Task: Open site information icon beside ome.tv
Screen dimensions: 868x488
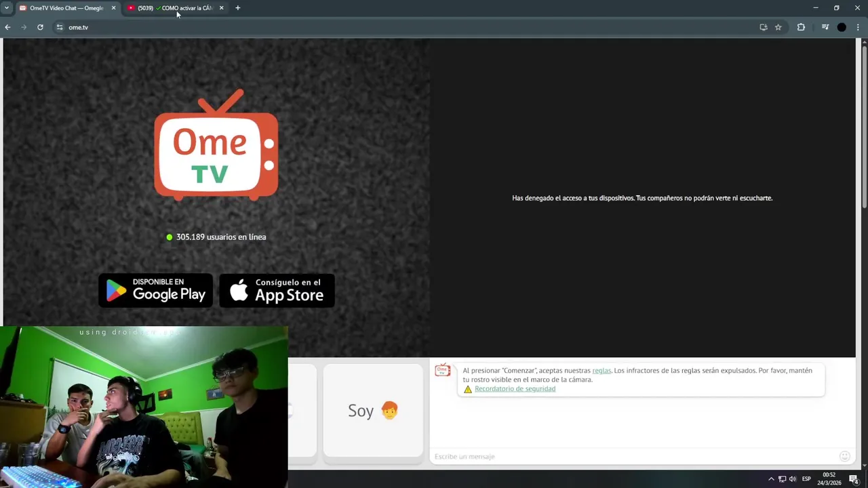Action: click(60, 27)
